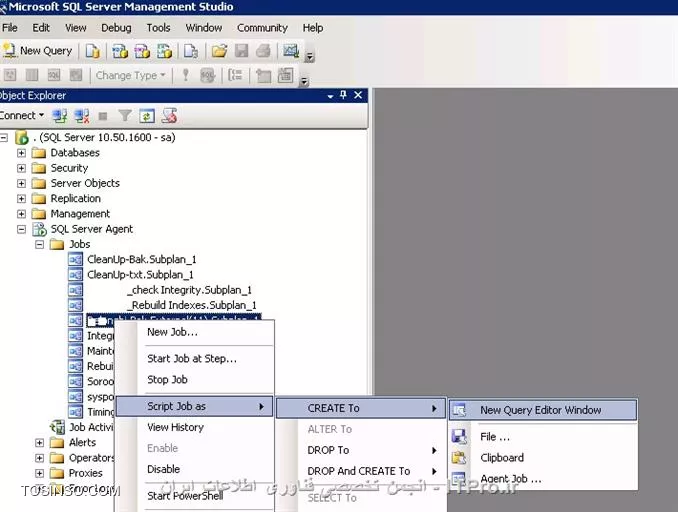Open the Connect dropdown in Object Explorer
Screen dimensions: 678x512
tap(22, 115)
